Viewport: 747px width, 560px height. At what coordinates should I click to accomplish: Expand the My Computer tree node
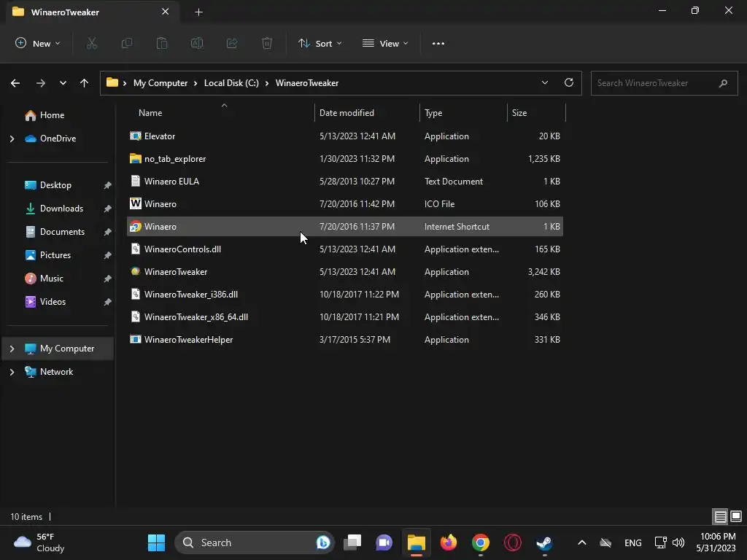tap(12, 349)
